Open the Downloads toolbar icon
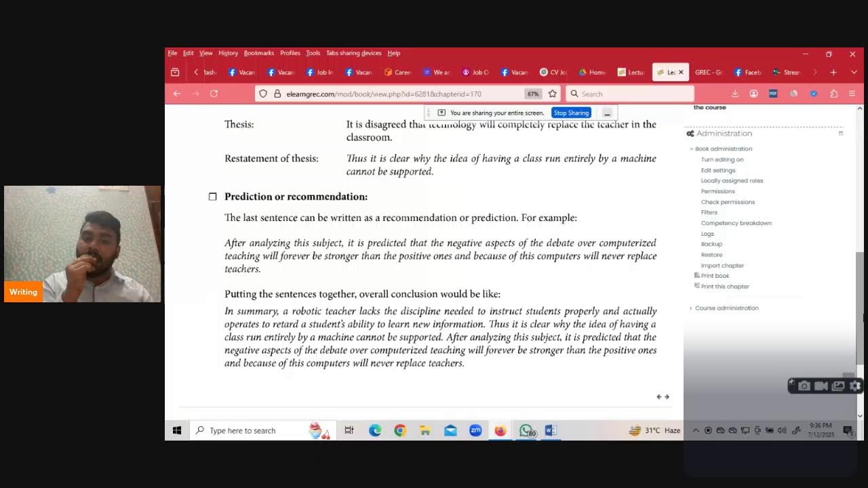This screenshot has height=488, width=868. [735, 94]
